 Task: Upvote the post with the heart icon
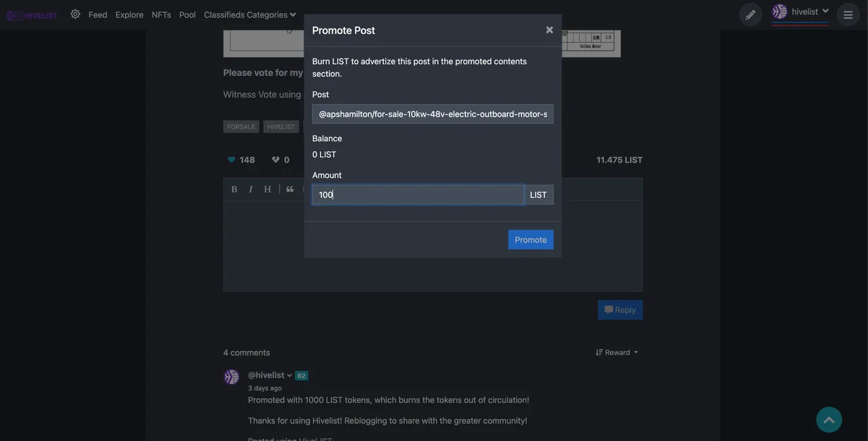pos(231,160)
